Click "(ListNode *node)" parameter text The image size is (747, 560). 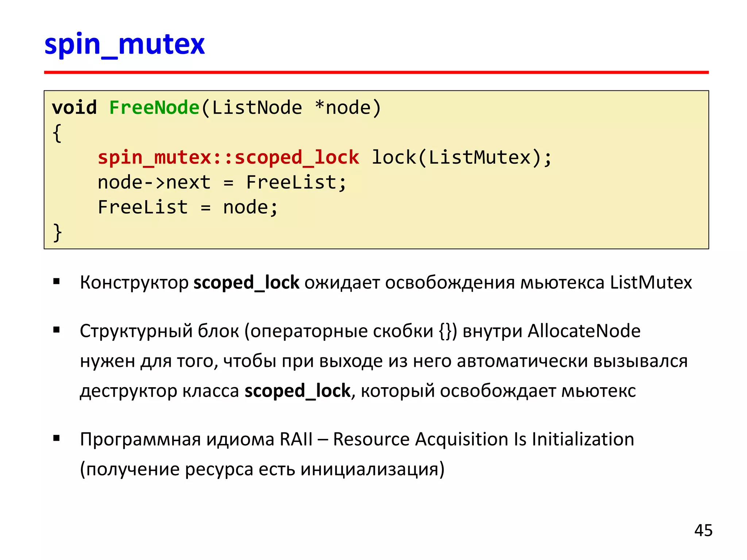point(291,108)
